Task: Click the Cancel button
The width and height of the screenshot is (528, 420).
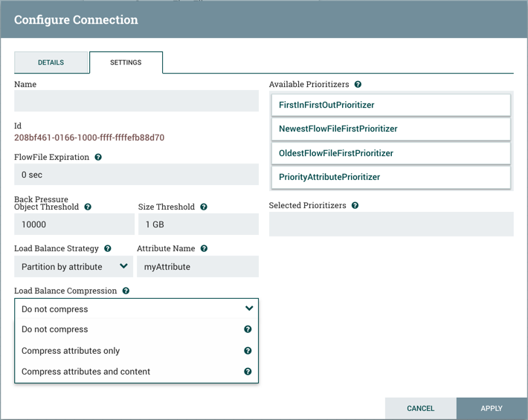Action: pyautogui.click(x=420, y=408)
